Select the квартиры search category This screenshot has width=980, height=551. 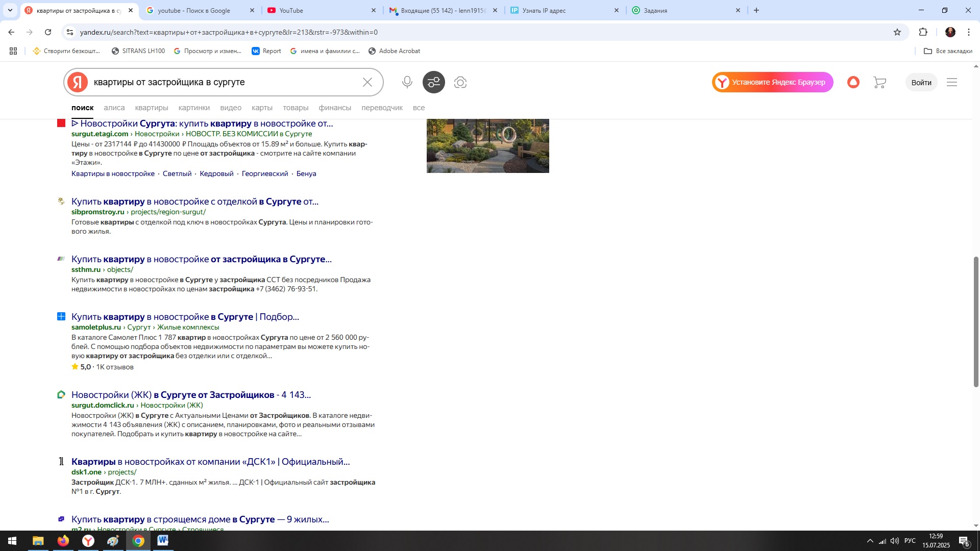[152, 108]
